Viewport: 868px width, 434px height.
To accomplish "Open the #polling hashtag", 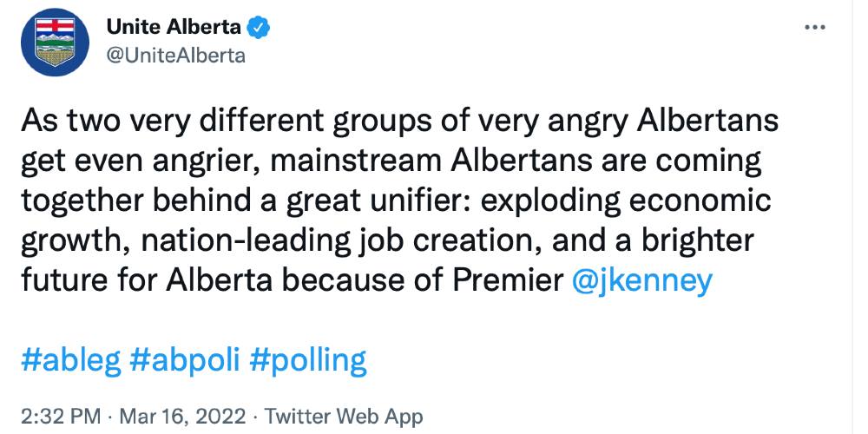I will point(308,361).
